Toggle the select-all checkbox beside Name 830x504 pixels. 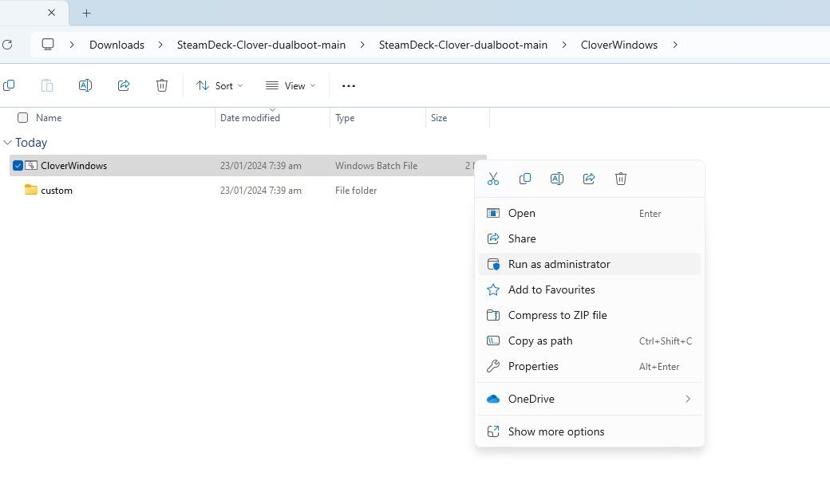(x=22, y=118)
